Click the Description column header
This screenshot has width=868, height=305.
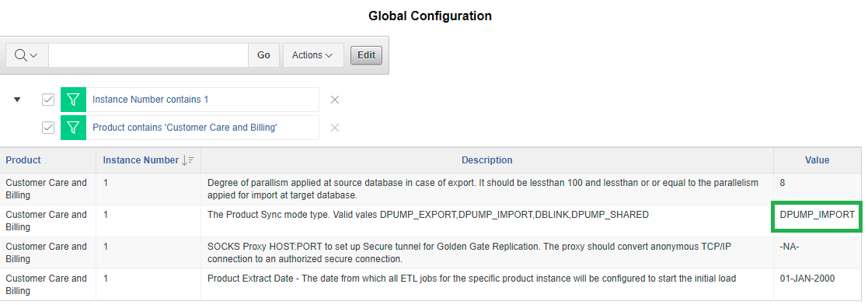[x=487, y=160]
